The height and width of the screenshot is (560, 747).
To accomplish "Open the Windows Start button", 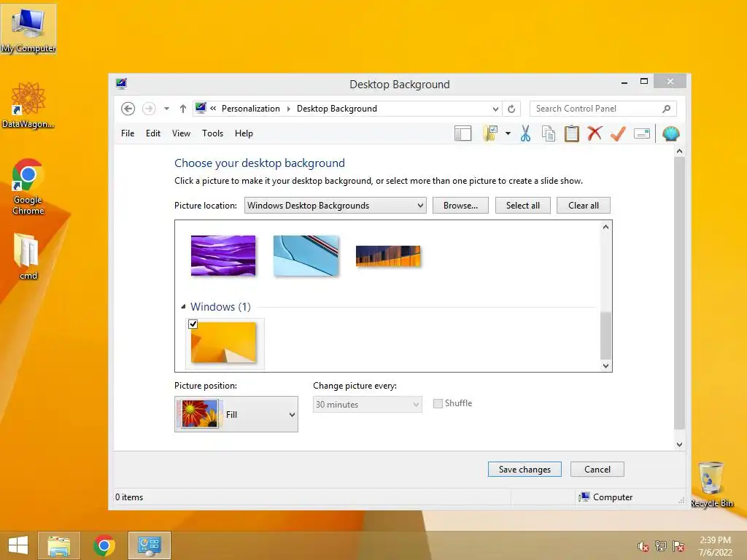I will click(18, 545).
